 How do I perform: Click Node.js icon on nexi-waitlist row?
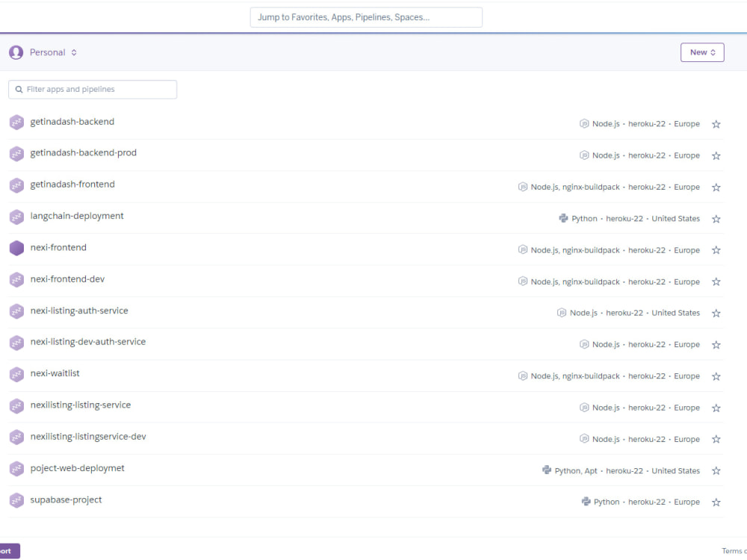coord(523,376)
